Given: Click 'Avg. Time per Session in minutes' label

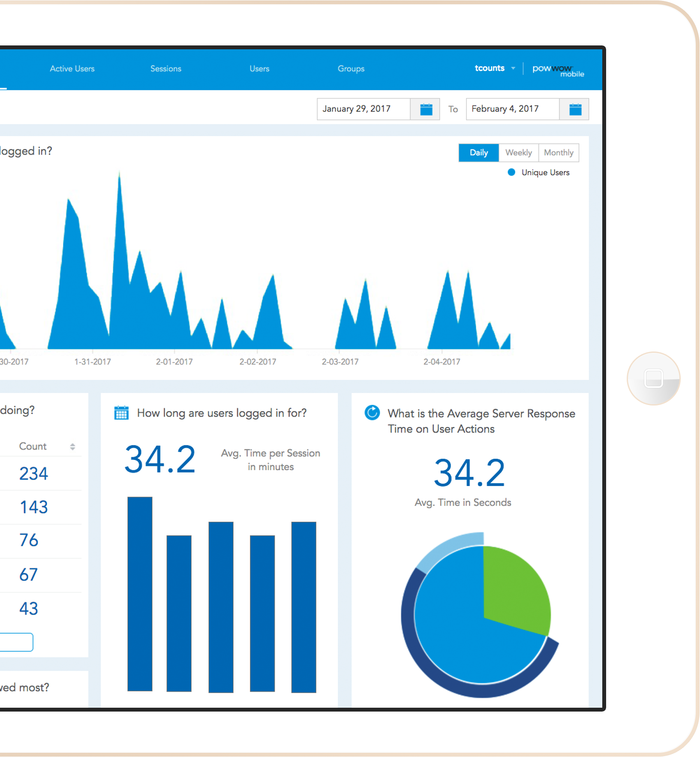Looking at the screenshot, I should [x=270, y=460].
